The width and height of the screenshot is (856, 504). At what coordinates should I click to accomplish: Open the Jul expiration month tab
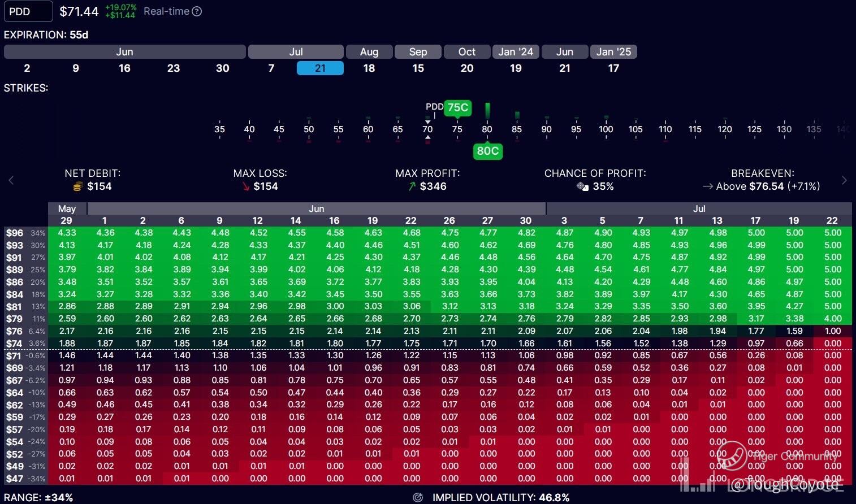(296, 52)
